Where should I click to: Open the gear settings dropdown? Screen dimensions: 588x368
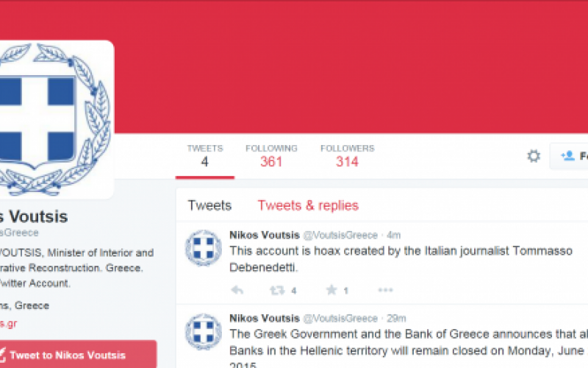pyautogui.click(x=534, y=155)
